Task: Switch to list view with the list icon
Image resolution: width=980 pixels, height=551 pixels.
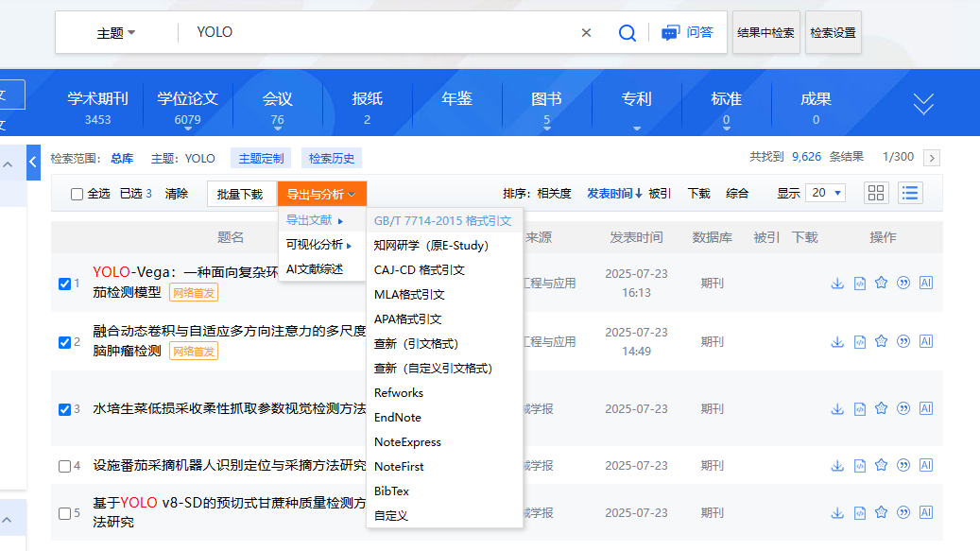Action: 908,192
